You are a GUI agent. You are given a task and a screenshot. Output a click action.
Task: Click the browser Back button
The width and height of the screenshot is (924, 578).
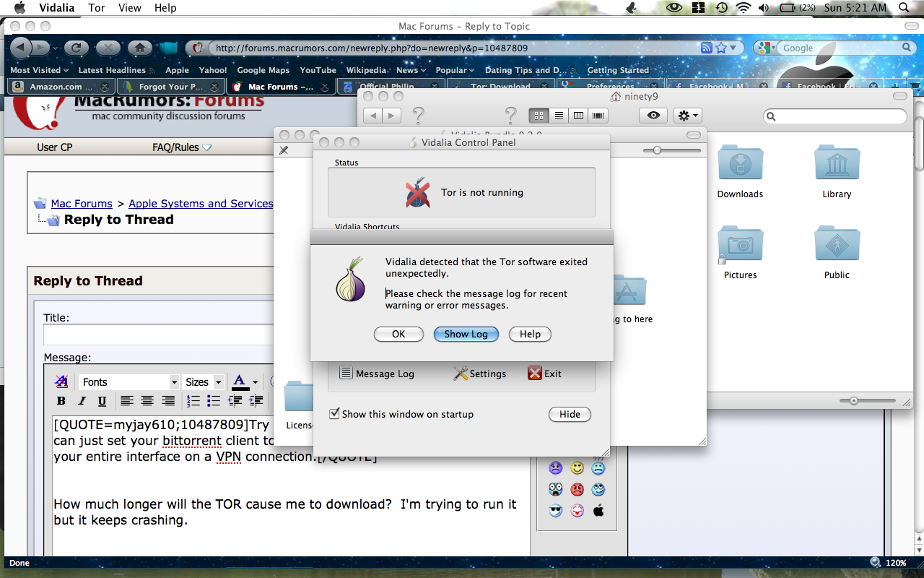pos(22,48)
